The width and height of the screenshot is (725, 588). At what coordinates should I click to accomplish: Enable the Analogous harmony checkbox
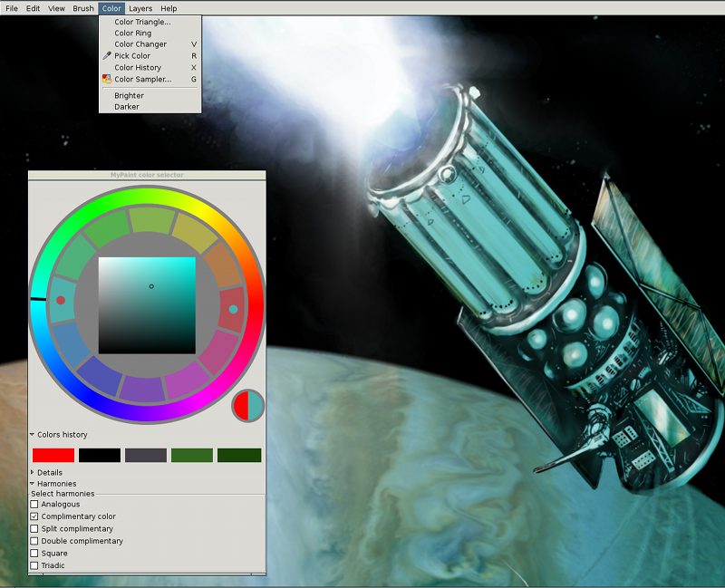[34, 504]
